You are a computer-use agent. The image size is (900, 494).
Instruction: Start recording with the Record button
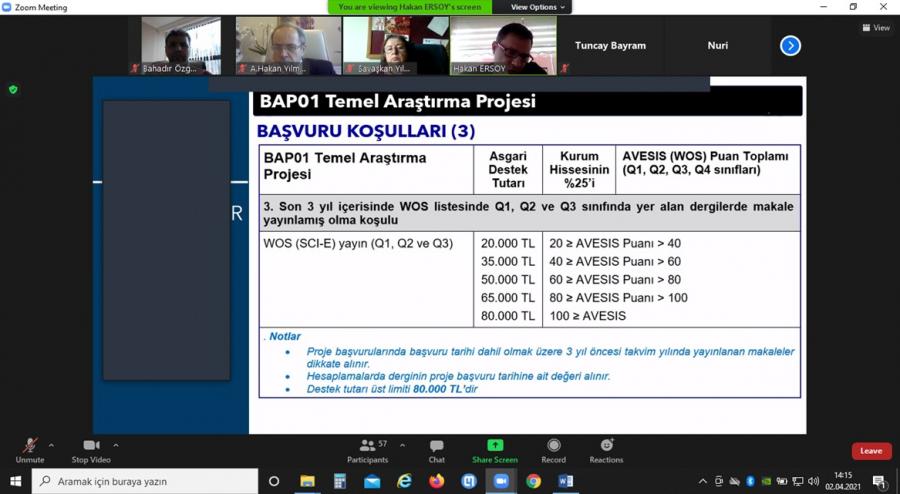(553, 448)
